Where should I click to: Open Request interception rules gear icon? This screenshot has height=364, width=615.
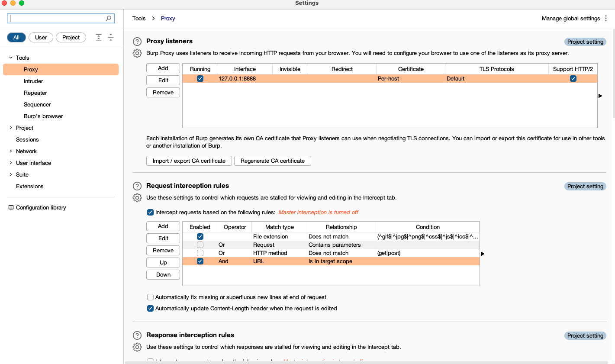pos(137,198)
